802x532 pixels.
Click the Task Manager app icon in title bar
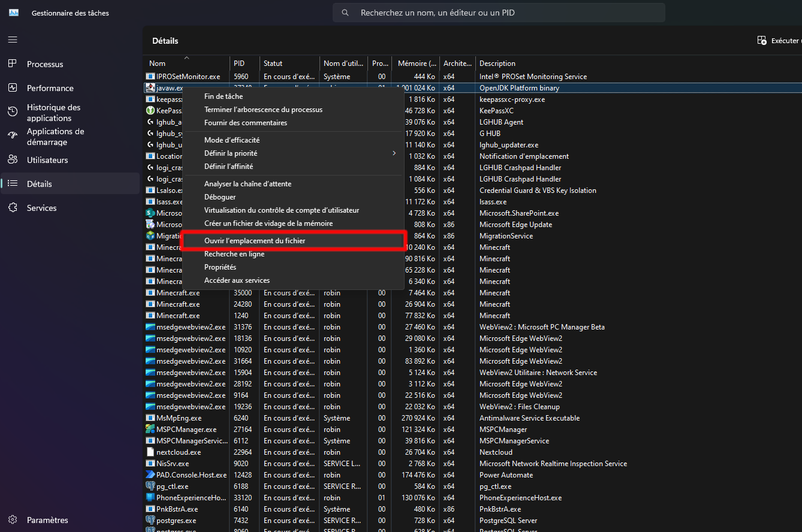(14, 13)
